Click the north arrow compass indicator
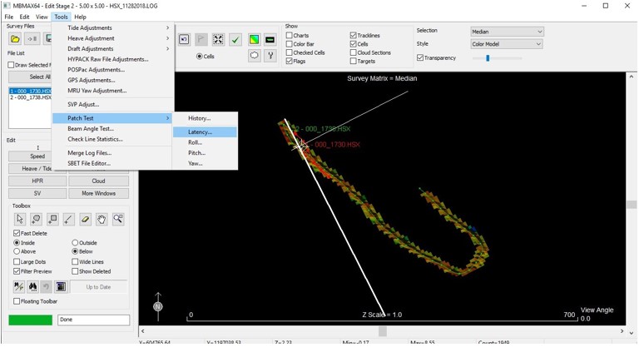This screenshot has width=644, height=347. tap(158, 306)
